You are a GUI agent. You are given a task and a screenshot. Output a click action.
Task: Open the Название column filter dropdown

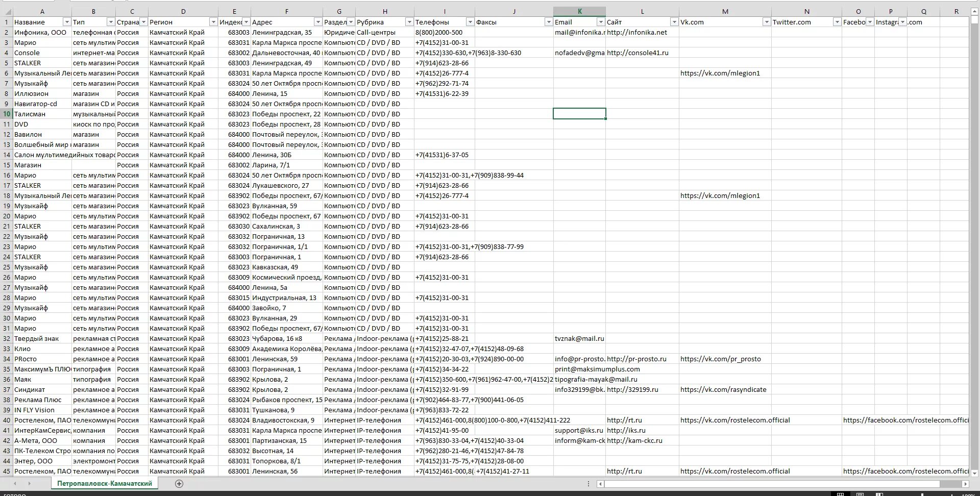[x=66, y=22]
